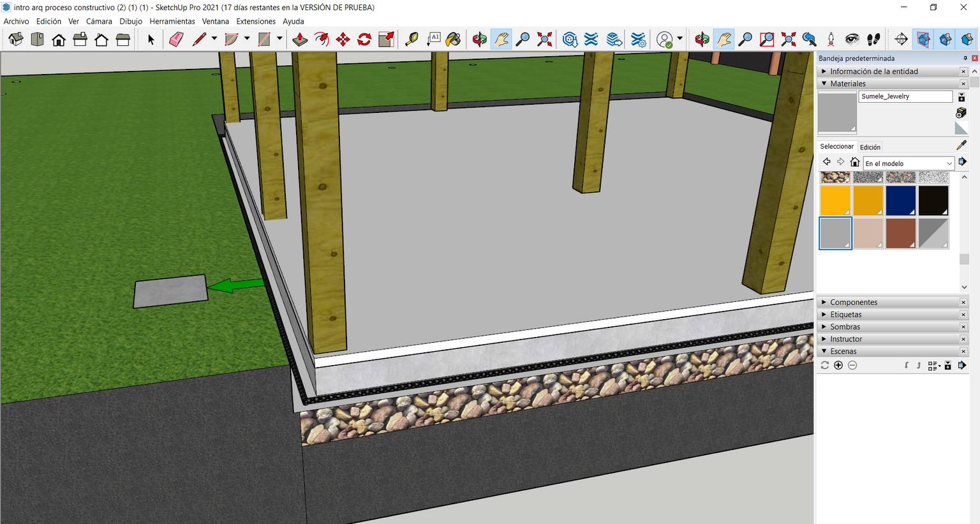This screenshot has width=980, height=524.
Task: Open the Cámara menu
Action: (99, 21)
